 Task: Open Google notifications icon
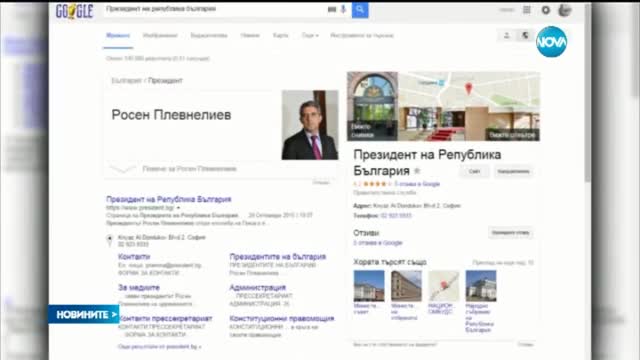(x=546, y=10)
